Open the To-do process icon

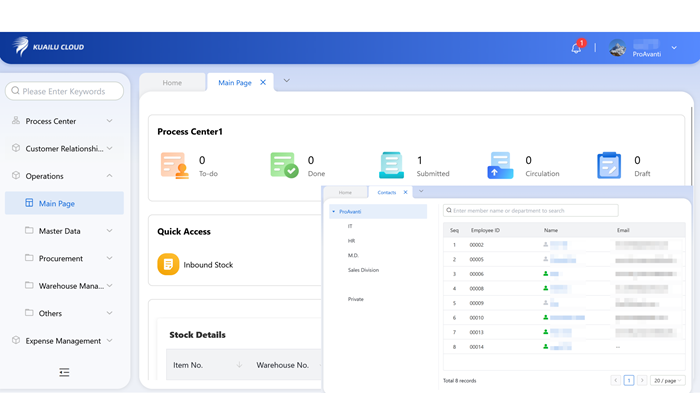(175, 166)
